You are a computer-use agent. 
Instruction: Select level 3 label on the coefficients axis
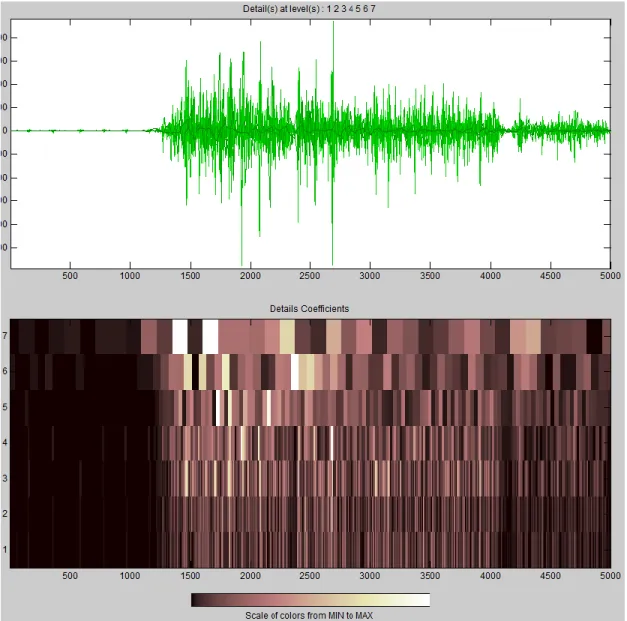click(5, 478)
